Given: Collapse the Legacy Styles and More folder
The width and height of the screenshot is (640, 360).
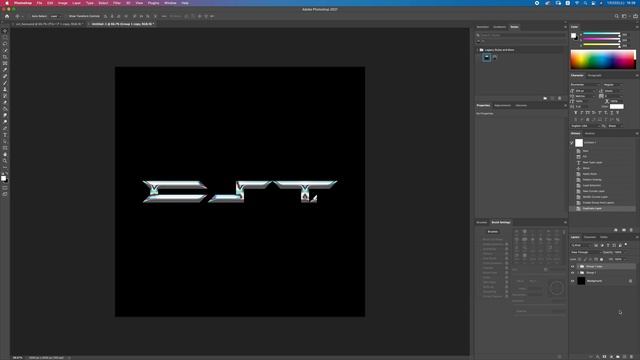Looking at the screenshot, I should click(x=478, y=50).
